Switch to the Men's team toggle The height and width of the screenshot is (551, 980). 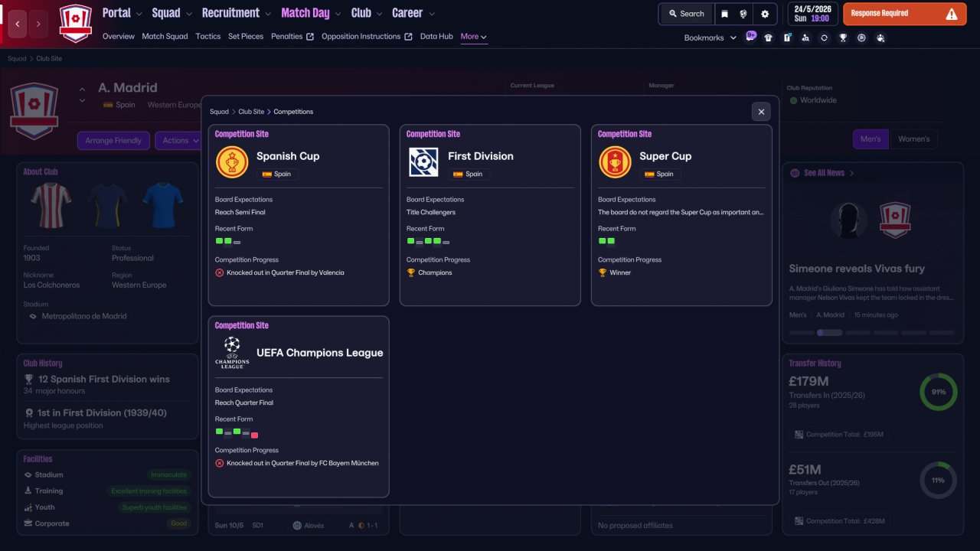(x=871, y=139)
